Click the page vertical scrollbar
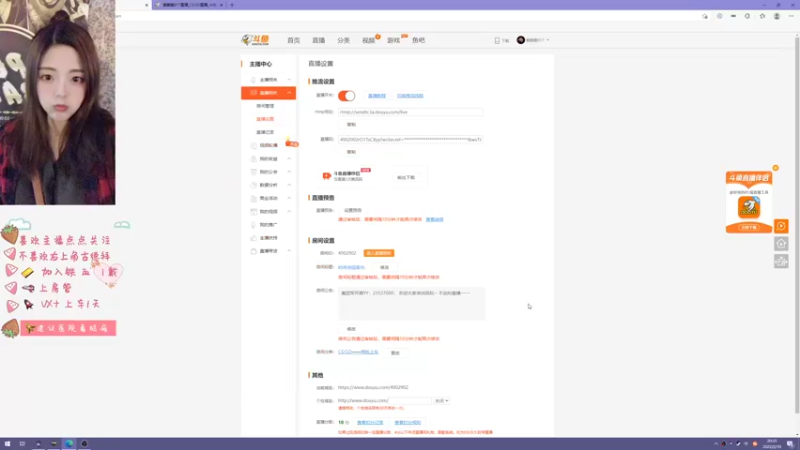This screenshot has height=450, width=800. [x=797, y=224]
